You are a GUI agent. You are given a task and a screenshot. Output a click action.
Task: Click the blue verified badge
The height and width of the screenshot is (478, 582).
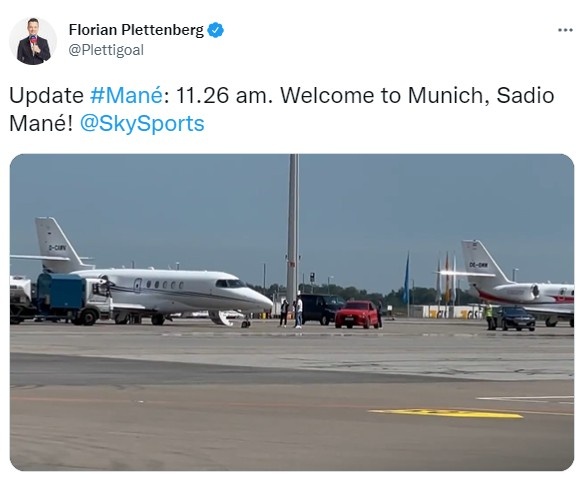(216, 30)
